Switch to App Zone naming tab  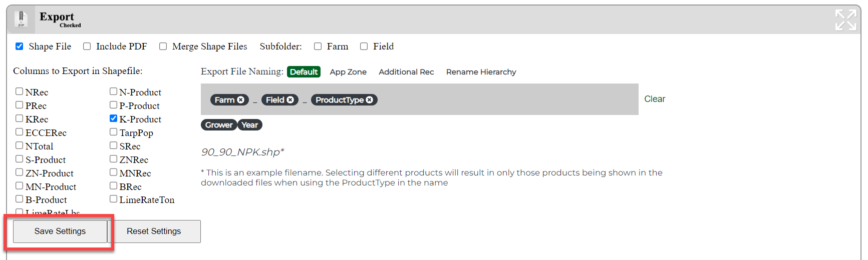point(348,72)
